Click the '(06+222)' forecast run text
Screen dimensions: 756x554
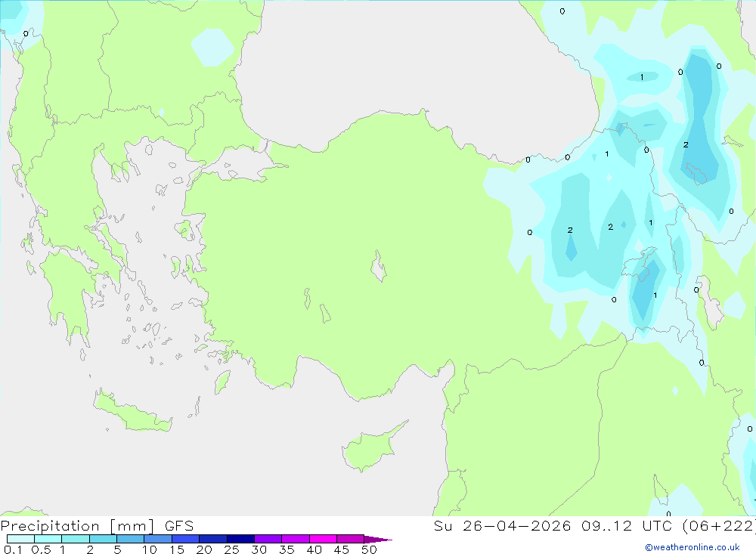coord(719,526)
